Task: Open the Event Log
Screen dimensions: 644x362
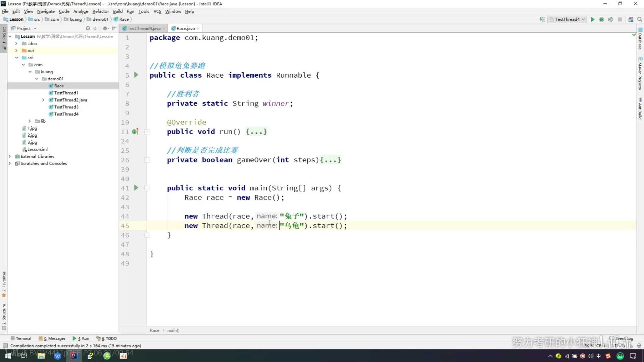Action: click(621, 338)
